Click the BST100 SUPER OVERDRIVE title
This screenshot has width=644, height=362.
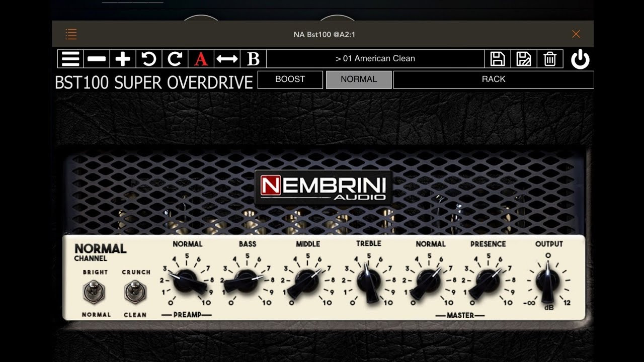pos(154,82)
